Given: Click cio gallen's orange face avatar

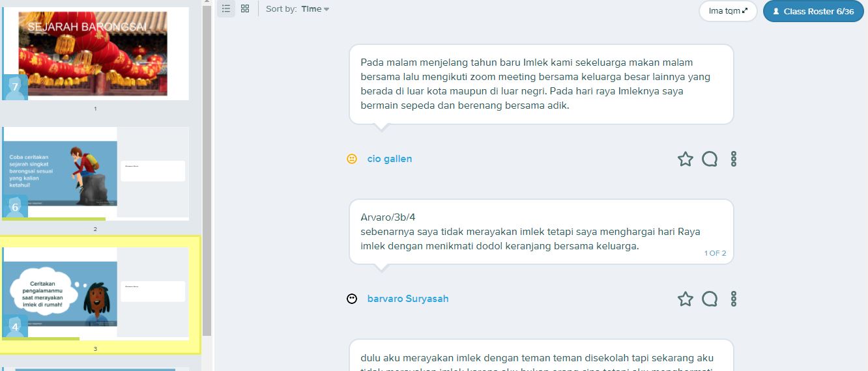Looking at the screenshot, I should 352,159.
